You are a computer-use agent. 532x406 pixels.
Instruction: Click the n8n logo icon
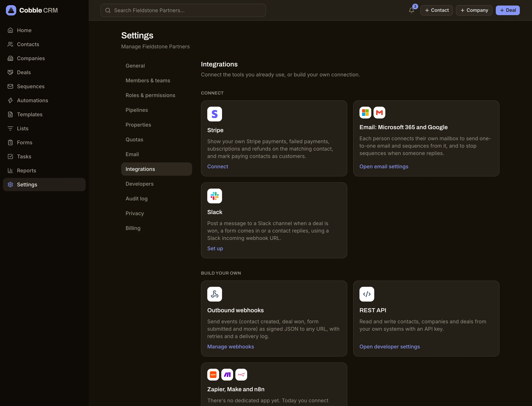coord(241,375)
